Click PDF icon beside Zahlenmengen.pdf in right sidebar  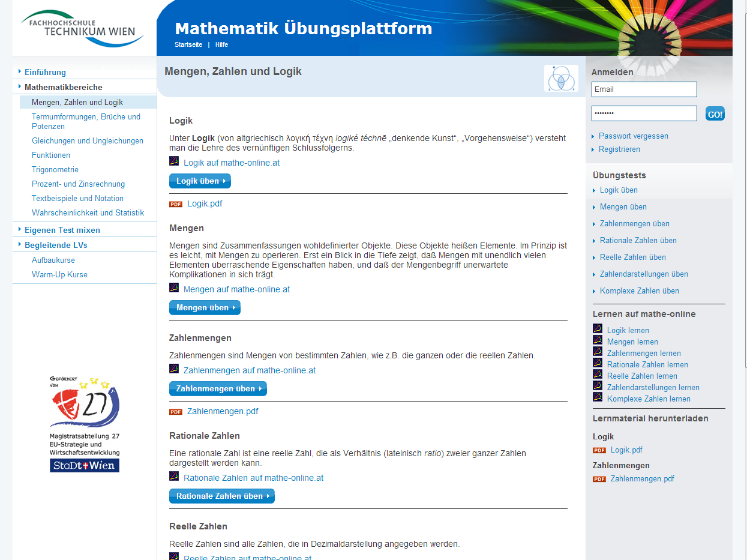pos(599,479)
